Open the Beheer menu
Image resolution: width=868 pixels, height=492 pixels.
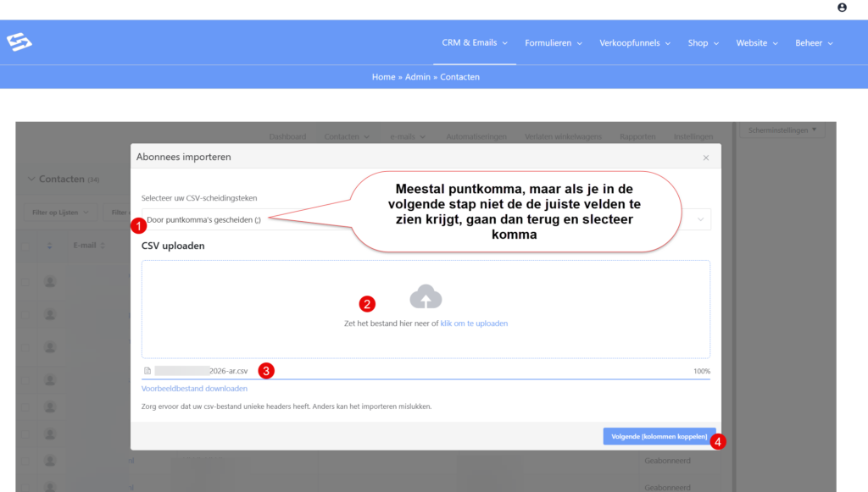coord(814,43)
